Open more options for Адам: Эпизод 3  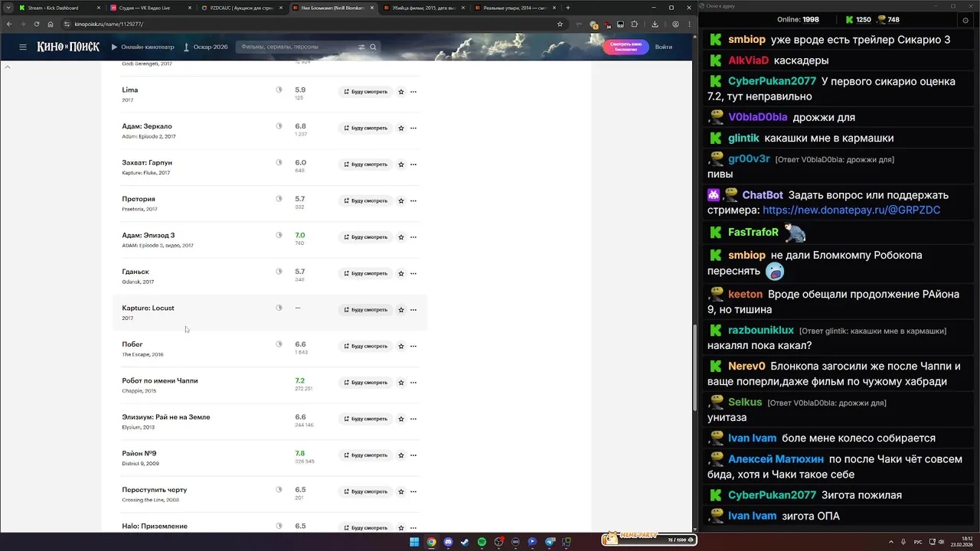pos(413,237)
